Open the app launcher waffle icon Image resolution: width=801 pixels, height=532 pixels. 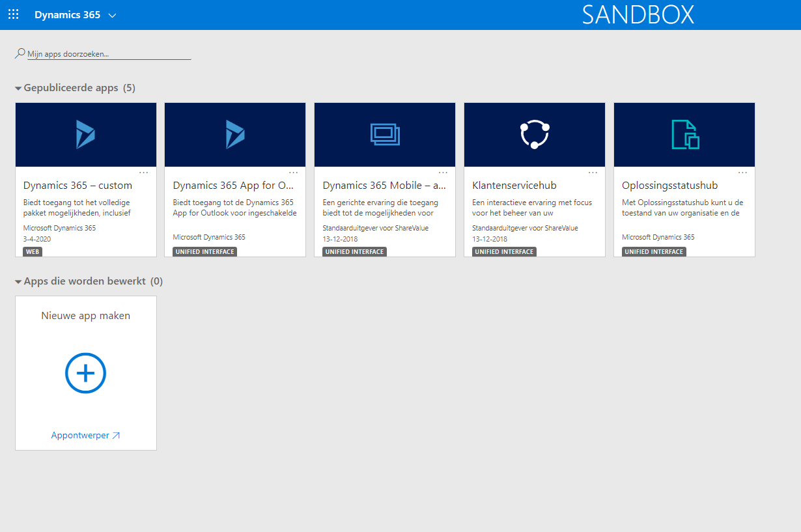click(13, 14)
